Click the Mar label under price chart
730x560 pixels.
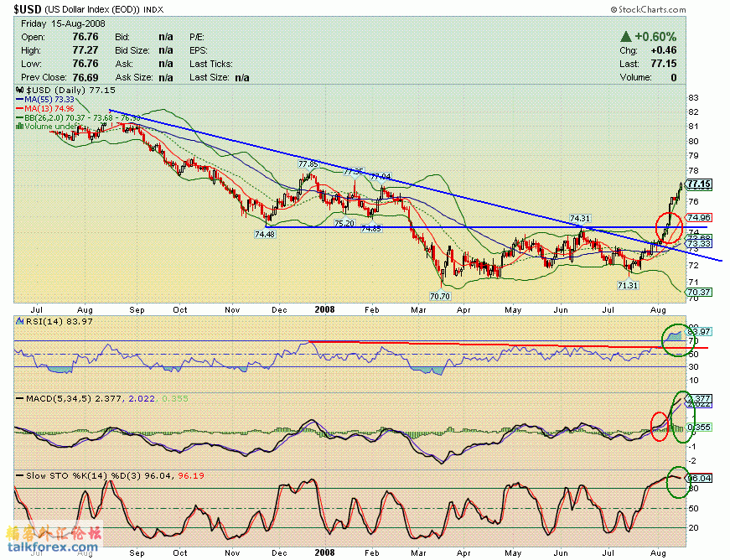(418, 309)
